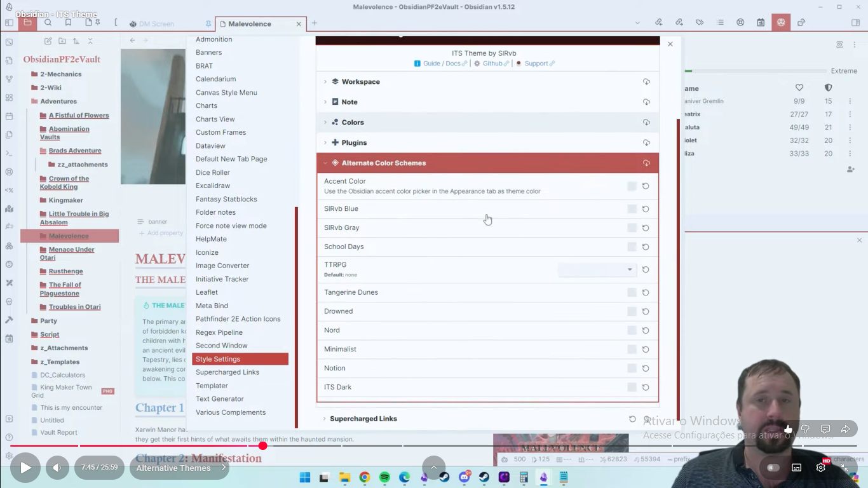
Task: Open graph view from the ribbon
Action: (9, 79)
